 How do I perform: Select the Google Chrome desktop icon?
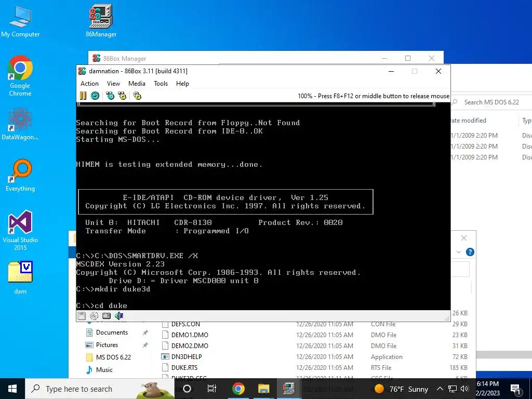point(20,76)
